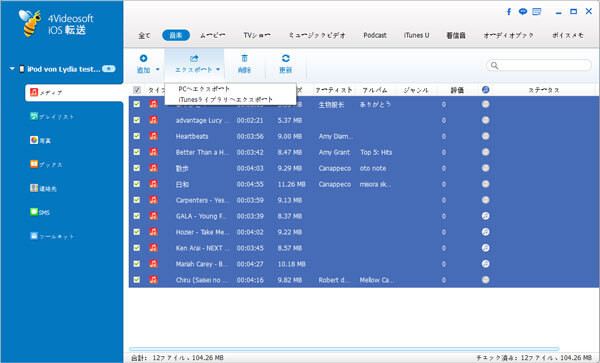Click the Export (エクスポート) toolbar icon

point(194,58)
